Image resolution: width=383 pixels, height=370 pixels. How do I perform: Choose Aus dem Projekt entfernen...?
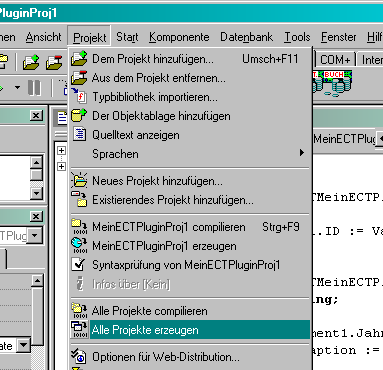point(190,78)
